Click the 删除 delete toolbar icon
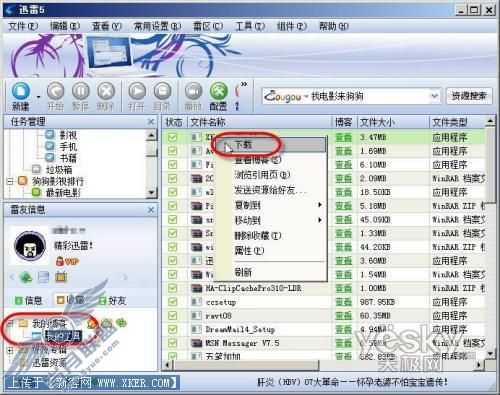This screenshot has height=395, width=500. [106, 91]
